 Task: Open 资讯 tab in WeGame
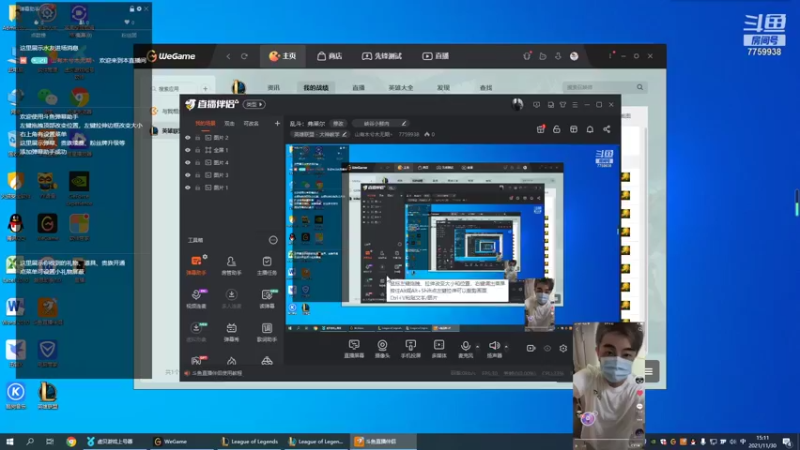pos(273,88)
